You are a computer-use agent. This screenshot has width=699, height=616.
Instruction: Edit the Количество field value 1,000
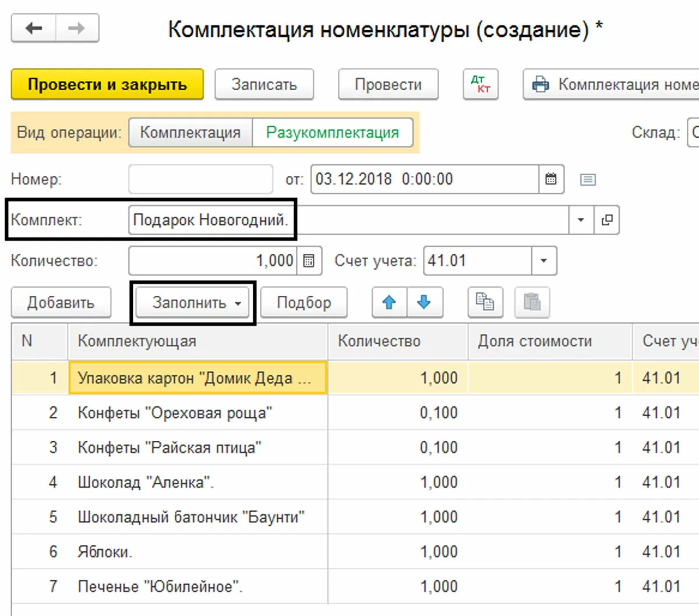point(213,260)
